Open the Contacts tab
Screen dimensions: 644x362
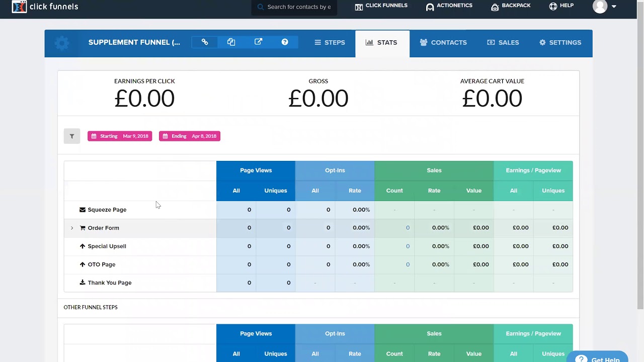click(x=443, y=43)
